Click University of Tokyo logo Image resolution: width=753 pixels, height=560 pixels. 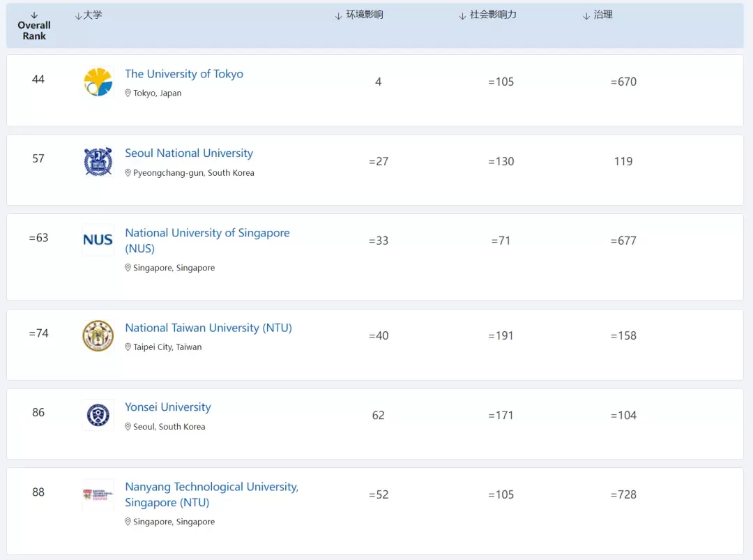click(98, 82)
